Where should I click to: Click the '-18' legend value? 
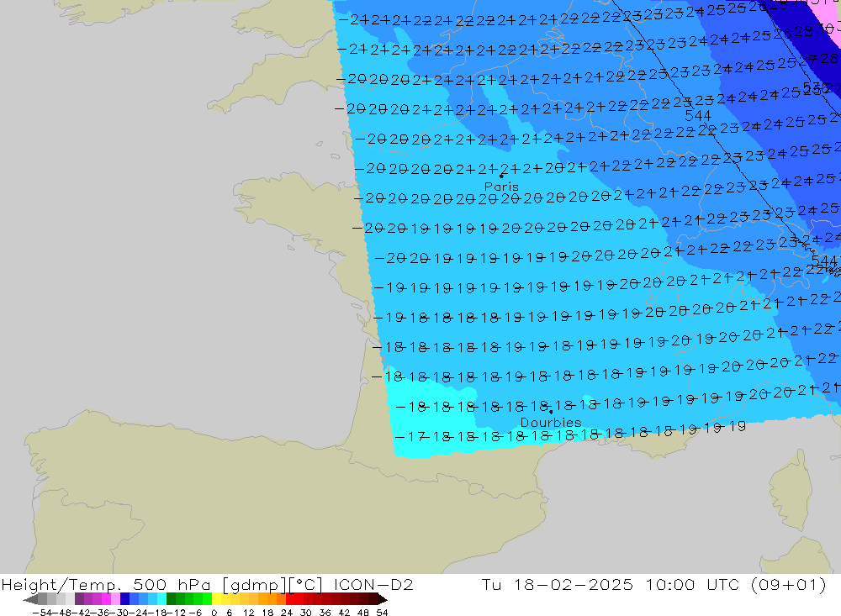tap(156, 613)
